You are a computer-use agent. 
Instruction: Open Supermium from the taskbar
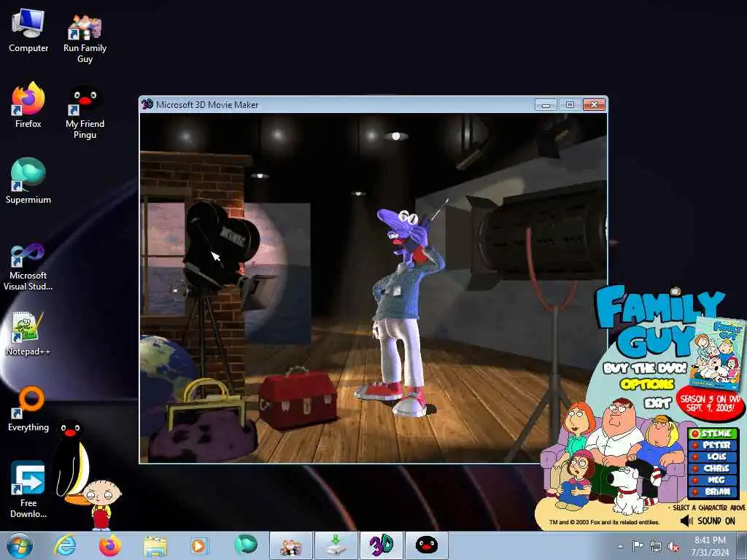245,545
